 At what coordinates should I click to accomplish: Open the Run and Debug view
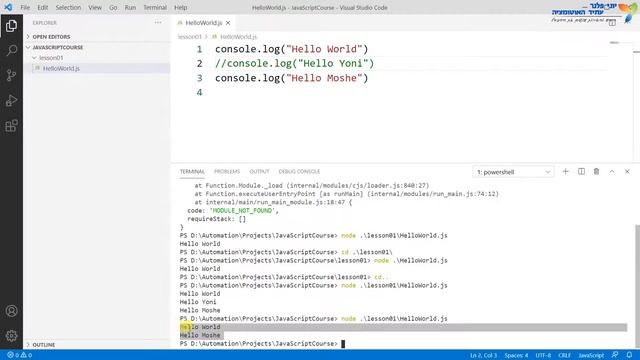[11, 100]
